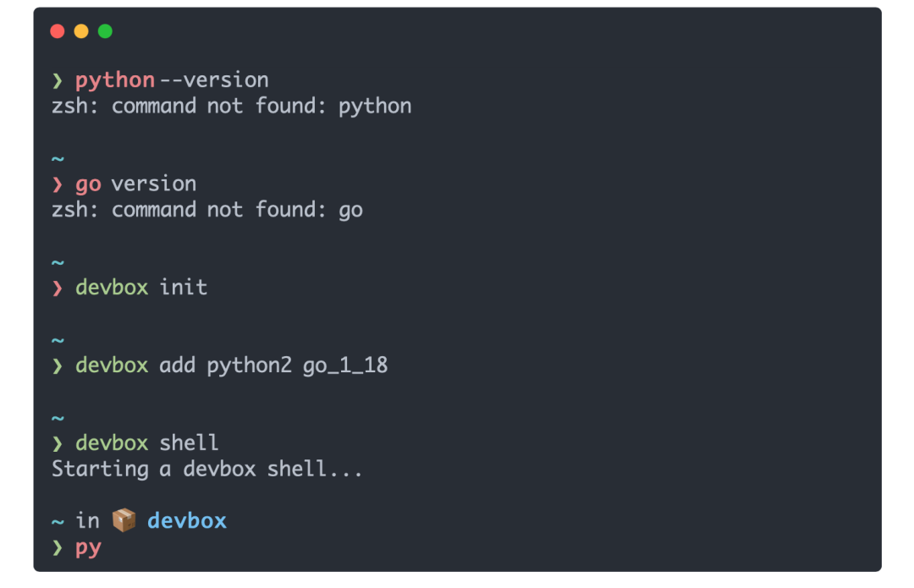
Task: Click the prompt chevron before 'go version'
Action: pyautogui.click(x=58, y=184)
